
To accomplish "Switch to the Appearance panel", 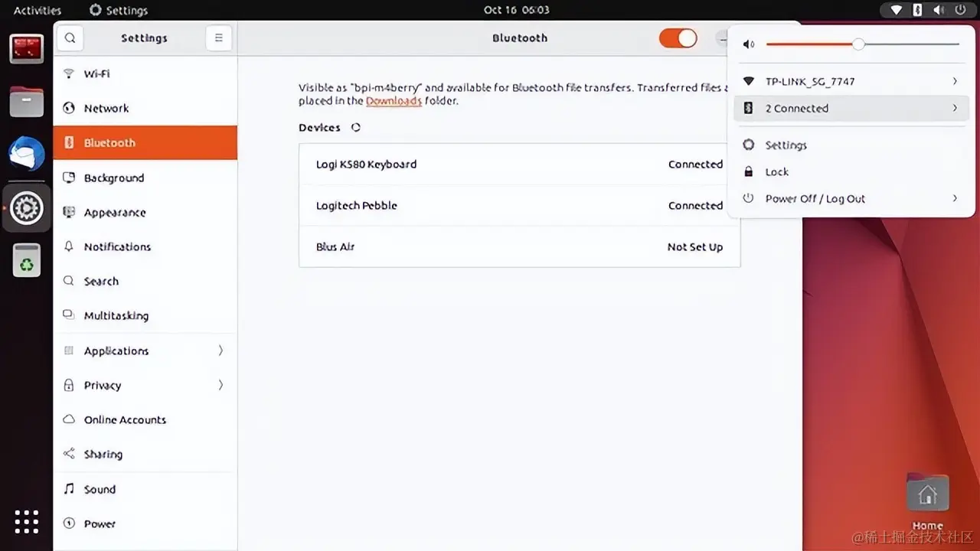I will pyautogui.click(x=145, y=212).
